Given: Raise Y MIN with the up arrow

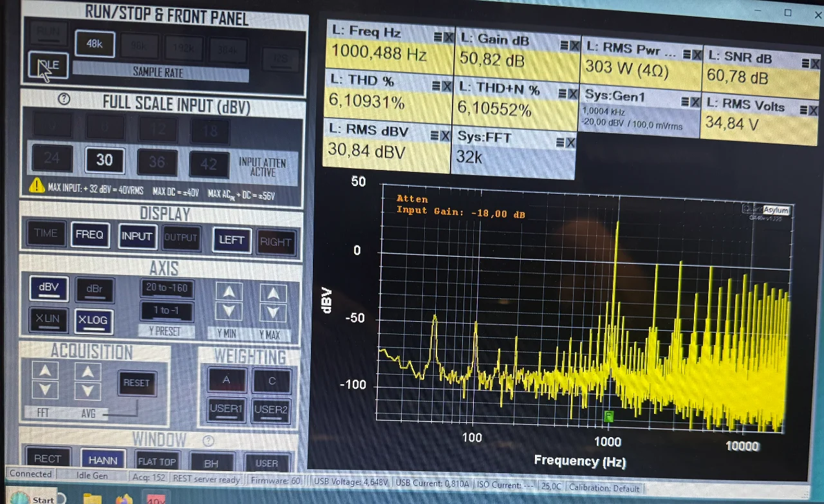Looking at the screenshot, I should click(x=229, y=292).
